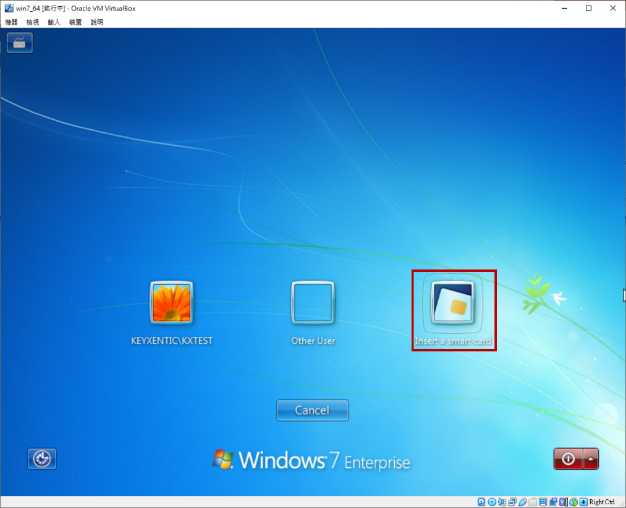The height and width of the screenshot is (508, 626).
Task: Open the on-screen keyboard language button
Action: tap(20, 42)
